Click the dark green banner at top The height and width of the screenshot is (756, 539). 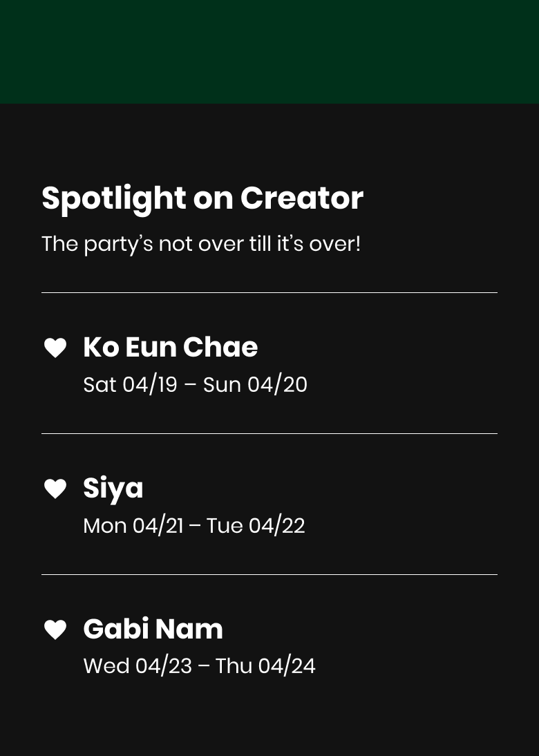coord(269,52)
